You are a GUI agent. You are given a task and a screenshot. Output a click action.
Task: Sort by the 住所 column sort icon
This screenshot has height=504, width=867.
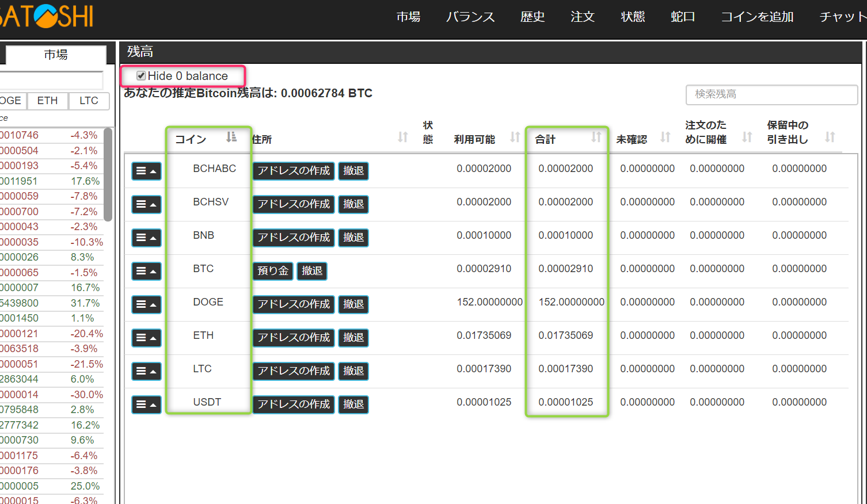[x=403, y=137]
